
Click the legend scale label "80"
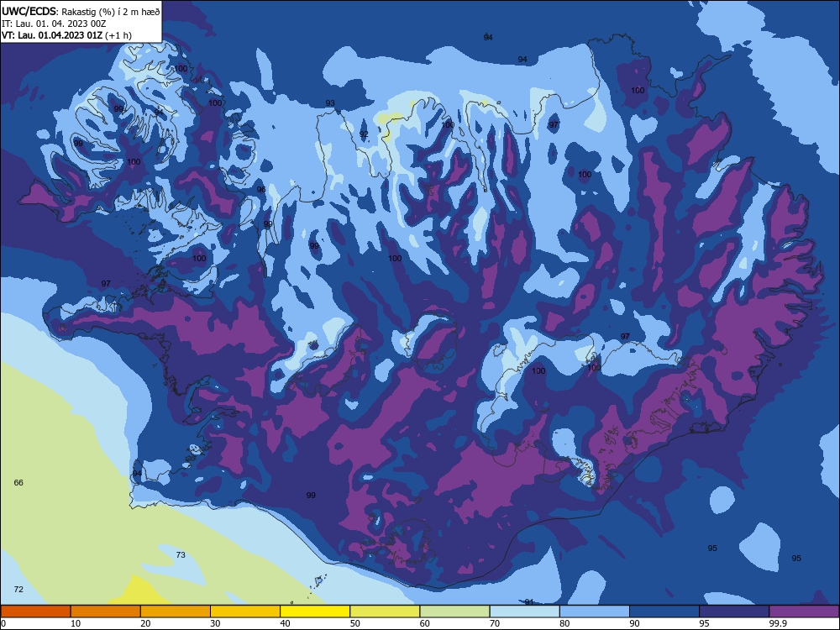tap(564, 623)
